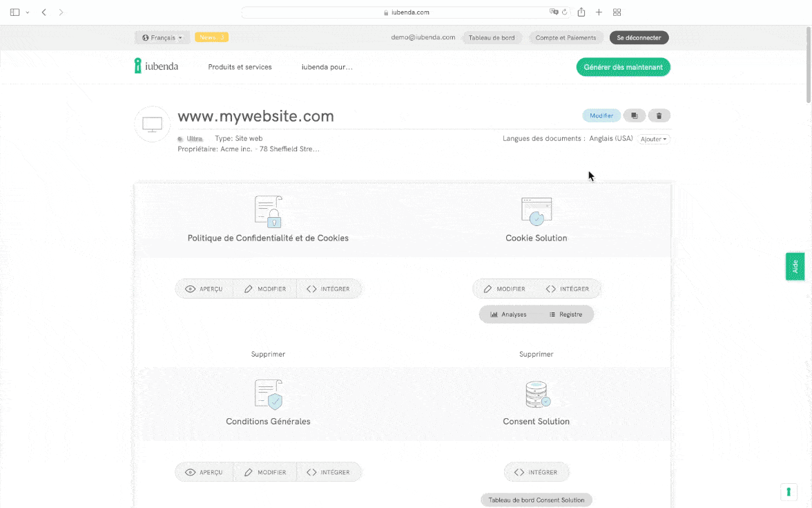Click the trash icon to delete the website
Image resolution: width=812 pixels, height=508 pixels.
coord(659,116)
